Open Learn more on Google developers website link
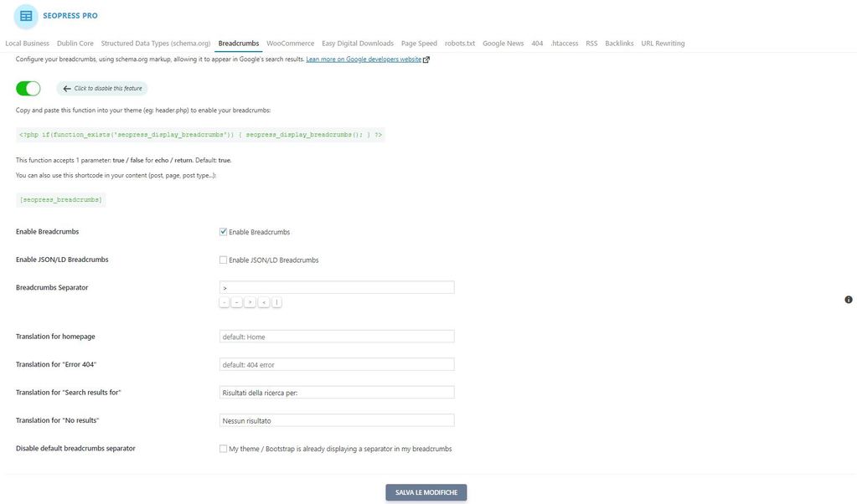Image resolution: width=857 pixels, height=504 pixels. (x=364, y=59)
